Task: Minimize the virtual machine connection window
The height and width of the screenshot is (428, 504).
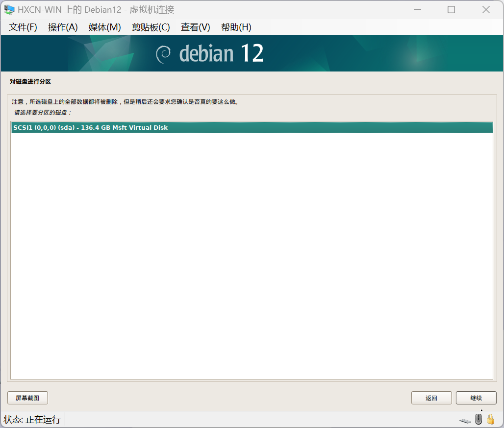Action: tap(417, 10)
